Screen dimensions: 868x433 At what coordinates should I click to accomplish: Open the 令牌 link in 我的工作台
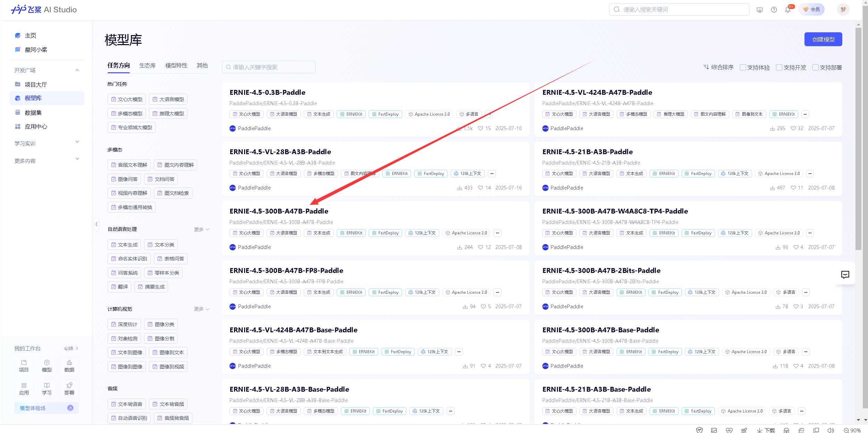71,348
